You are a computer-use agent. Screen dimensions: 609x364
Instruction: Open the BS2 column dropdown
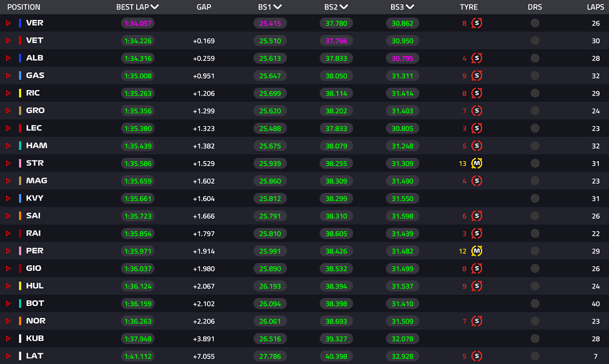[x=344, y=7]
